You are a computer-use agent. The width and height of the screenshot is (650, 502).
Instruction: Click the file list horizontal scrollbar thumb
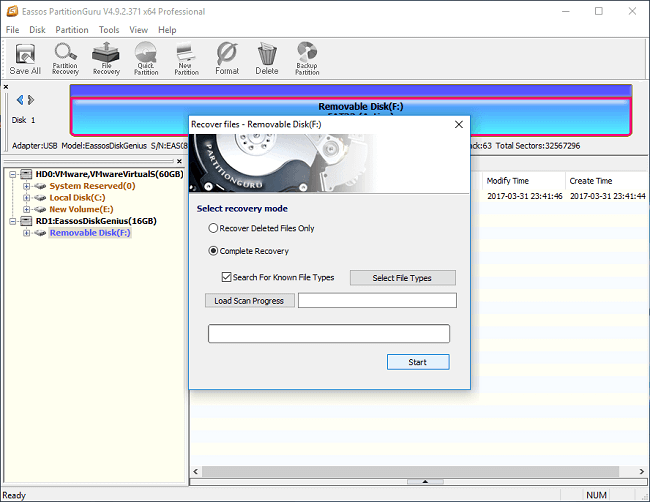[x=410, y=471]
